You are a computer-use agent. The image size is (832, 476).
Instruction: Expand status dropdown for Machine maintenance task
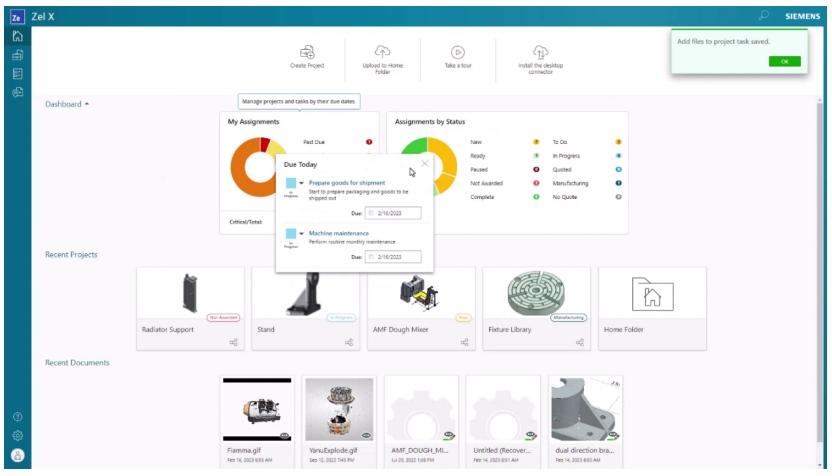(302, 234)
